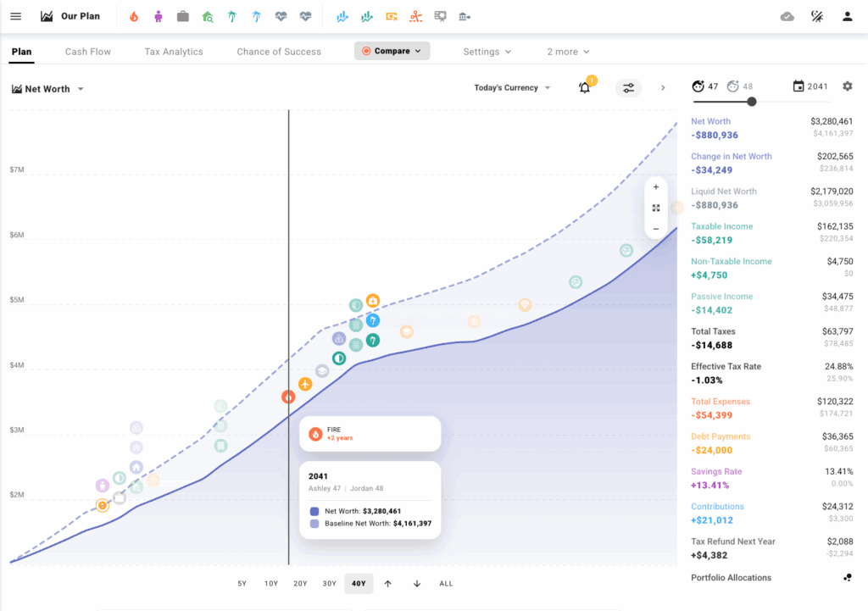Click the orange flame icon in top toolbar
Image resolution: width=868 pixels, height=611 pixels.
pos(135,16)
